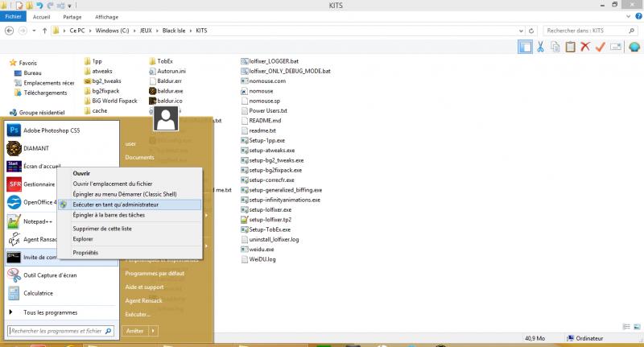The image size is (644, 347).
Task: Click the orange checkmark Properties toolbar icon
Action: [x=600, y=47]
